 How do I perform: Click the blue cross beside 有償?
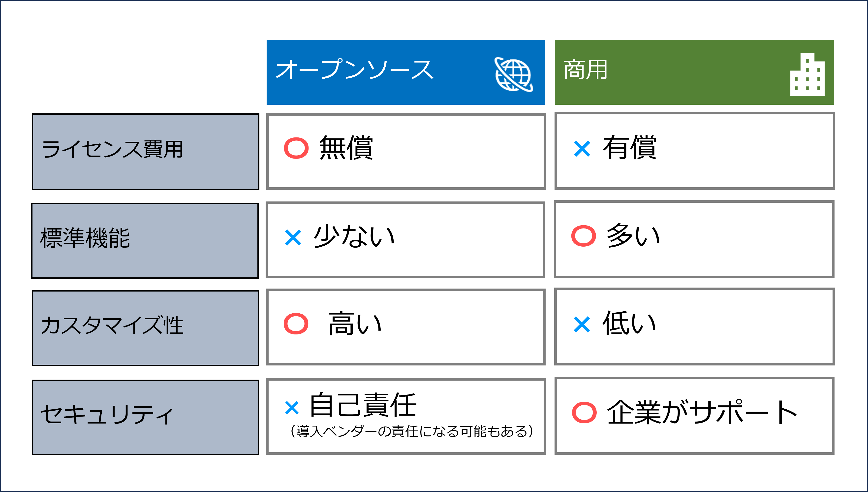tap(582, 149)
